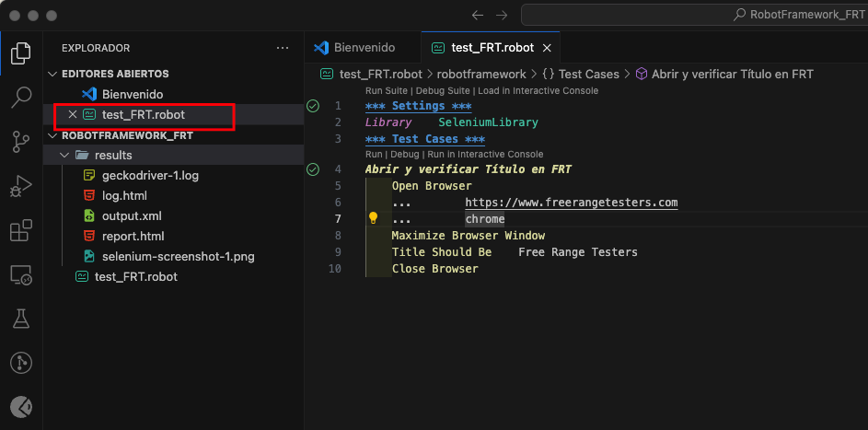
Task: Collapse the results folder
Action: click(64, 156)
